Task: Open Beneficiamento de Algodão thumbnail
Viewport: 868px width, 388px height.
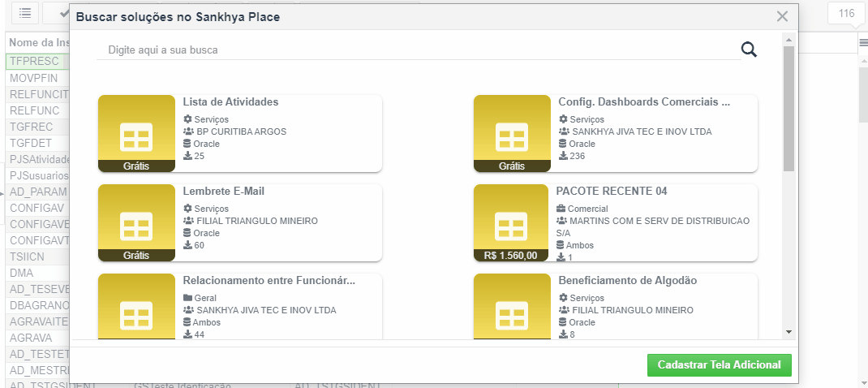Action: pos(512,307)
